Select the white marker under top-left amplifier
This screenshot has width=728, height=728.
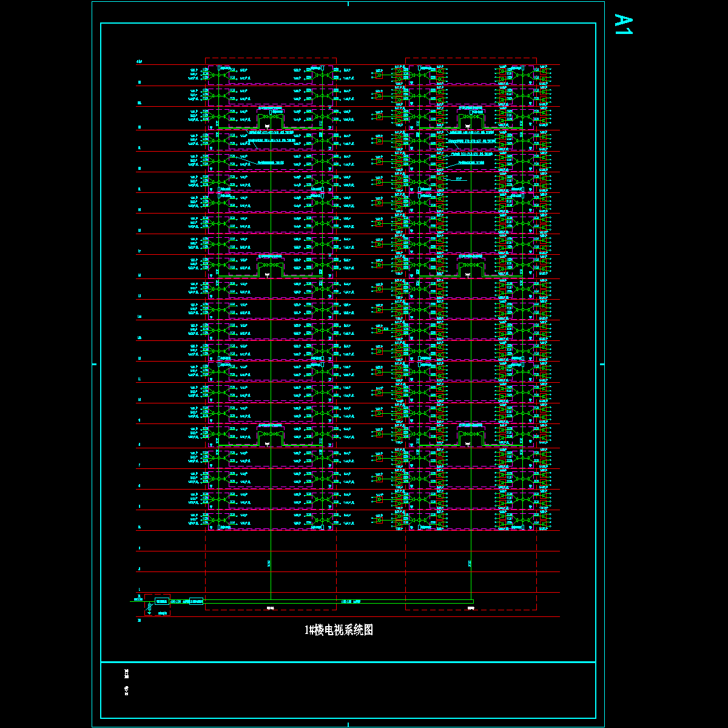[268, 126]
